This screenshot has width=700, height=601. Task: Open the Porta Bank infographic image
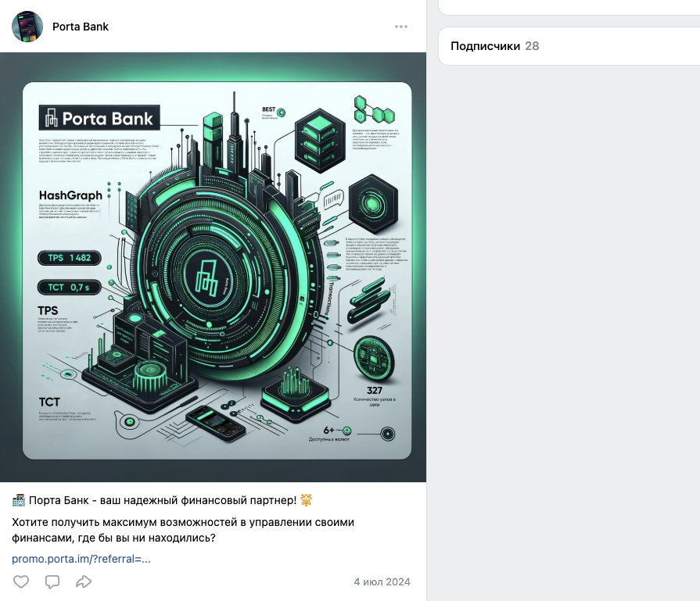coord(213,267)
